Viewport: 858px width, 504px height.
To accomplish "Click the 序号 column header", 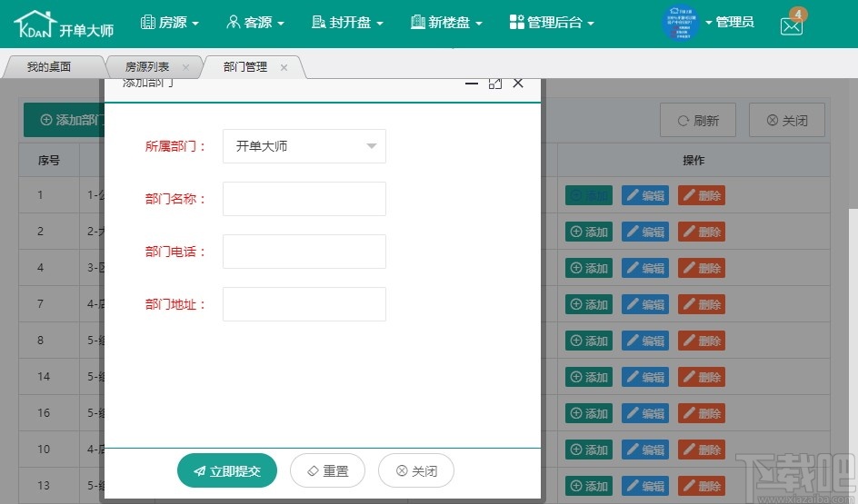I will [49, 160].
